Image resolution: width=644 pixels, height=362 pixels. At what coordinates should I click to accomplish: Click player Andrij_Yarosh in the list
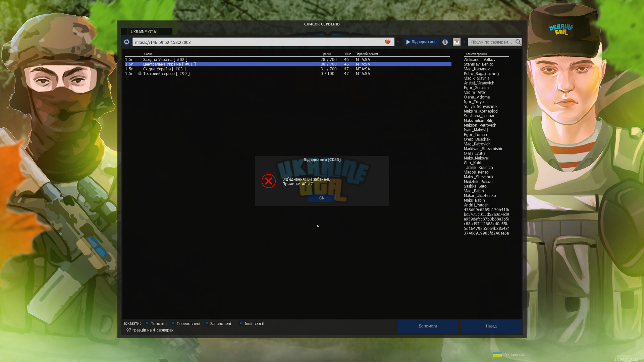[x=476, y=205]
